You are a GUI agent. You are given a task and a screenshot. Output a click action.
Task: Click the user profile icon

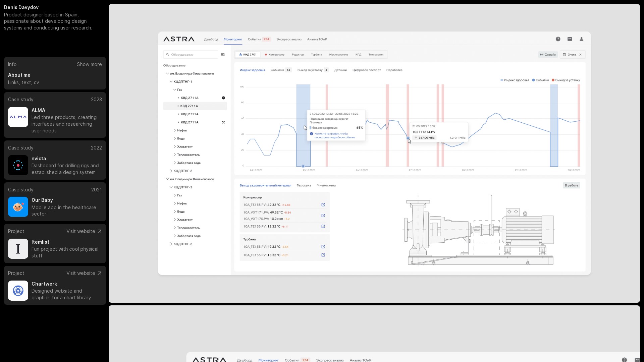(581, 39)
